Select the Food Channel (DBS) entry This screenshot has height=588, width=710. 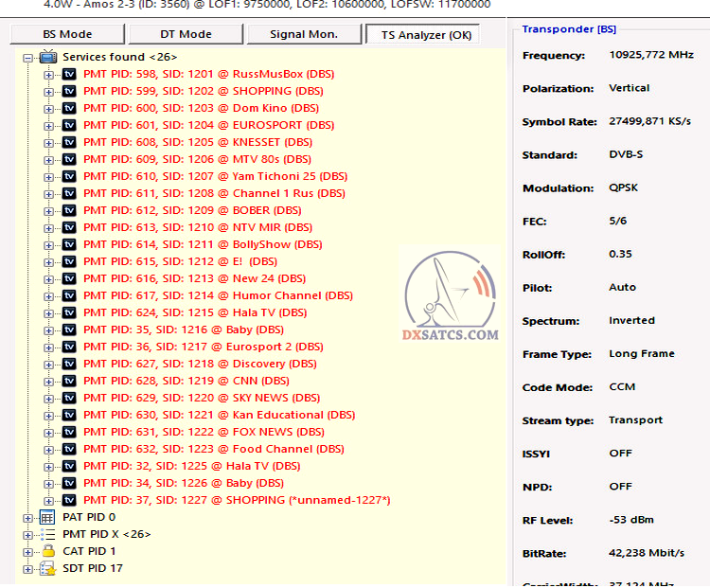pyautogui.click(x=213, y=449)
